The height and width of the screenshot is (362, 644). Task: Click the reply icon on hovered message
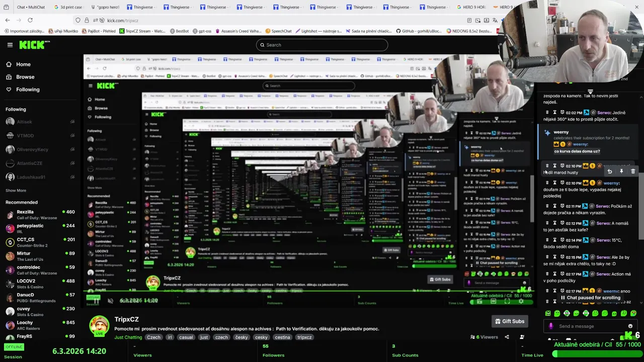coord(609,172)
